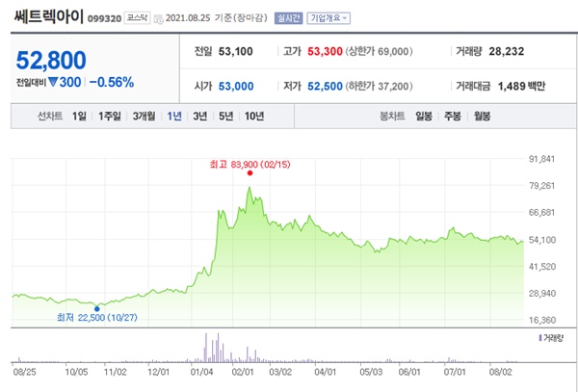Click the blue 최저 low marker dot

coord(97,309)
